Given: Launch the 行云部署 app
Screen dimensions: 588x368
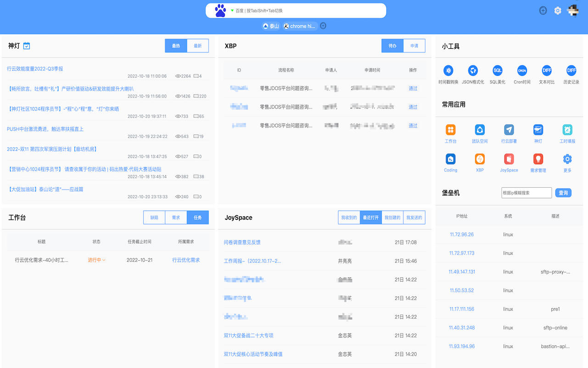Looking at the screenshot, I should pyautogui.click(x=509, y=133).
